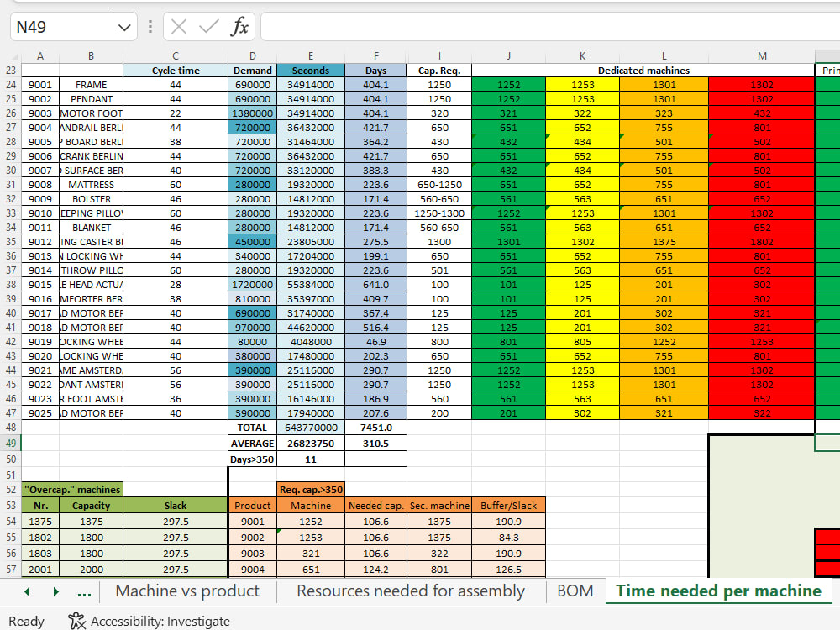The width and height of the screenshot is (840, 630).
Task: Click the Days header cell in row 23
Action: coord(375,71)
